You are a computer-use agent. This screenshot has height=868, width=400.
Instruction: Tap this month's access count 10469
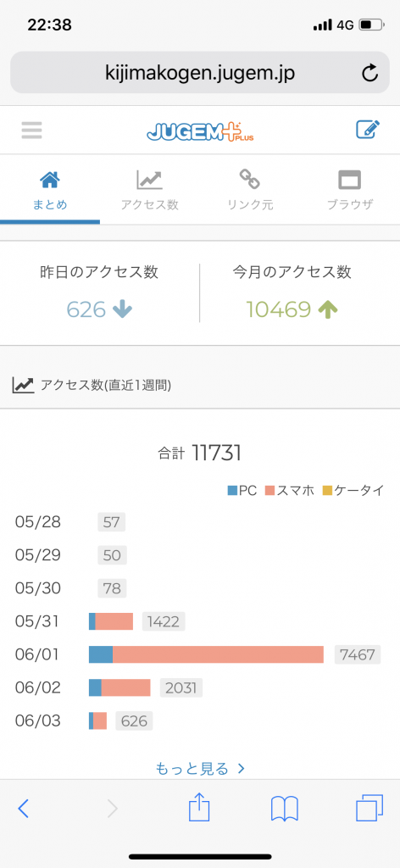[279, 309]
